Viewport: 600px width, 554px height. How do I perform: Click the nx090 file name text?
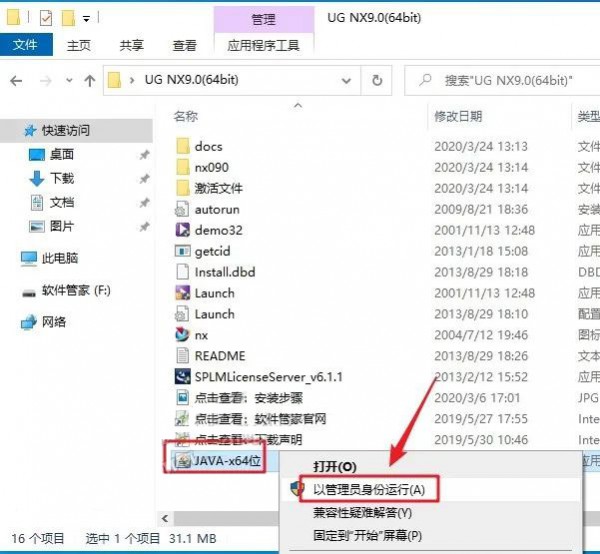click(212, 168)
